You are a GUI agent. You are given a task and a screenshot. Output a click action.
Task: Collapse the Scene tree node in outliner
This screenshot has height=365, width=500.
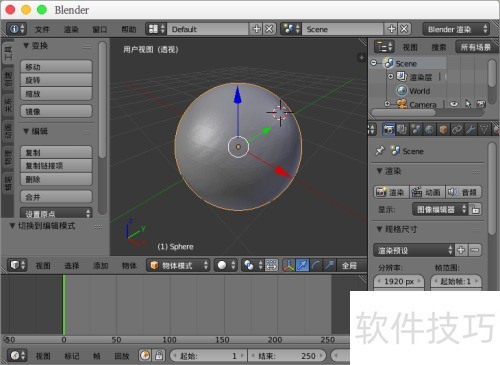coord(374,63)
